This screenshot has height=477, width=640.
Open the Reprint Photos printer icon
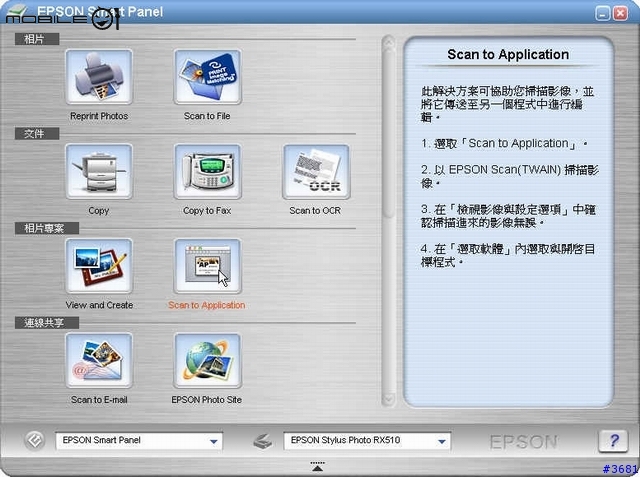click(99, 77)
